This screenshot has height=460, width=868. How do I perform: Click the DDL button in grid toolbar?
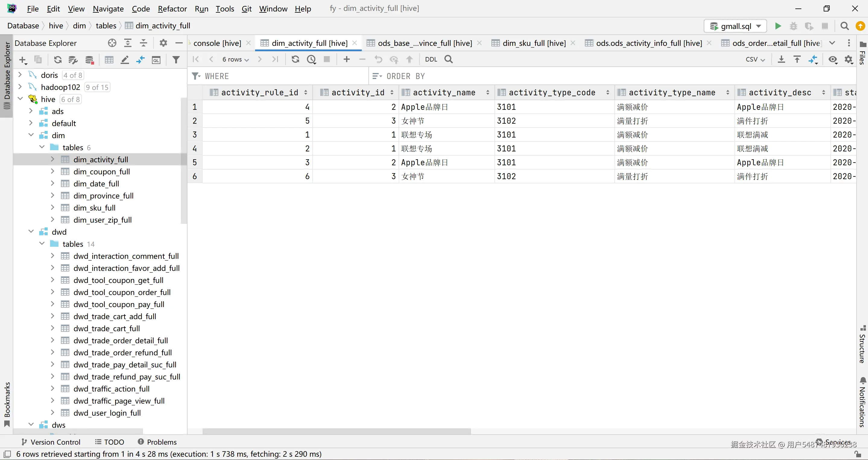431,59
